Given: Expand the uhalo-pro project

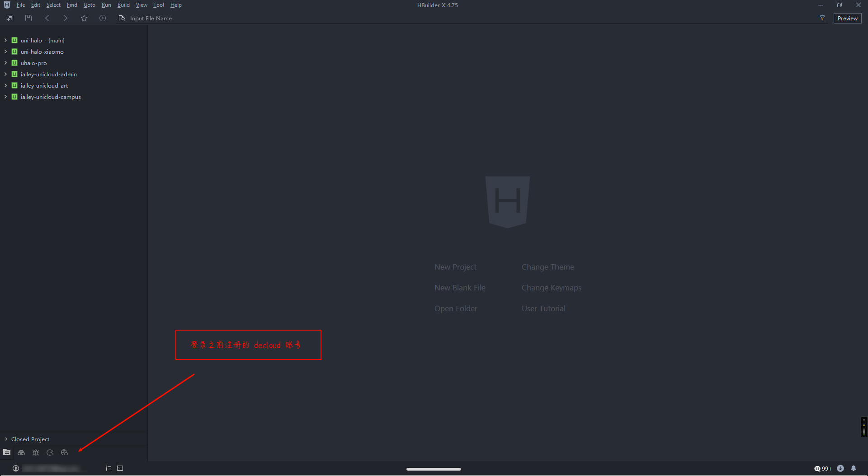Looking at the screenshot, I should click(5, 63).
